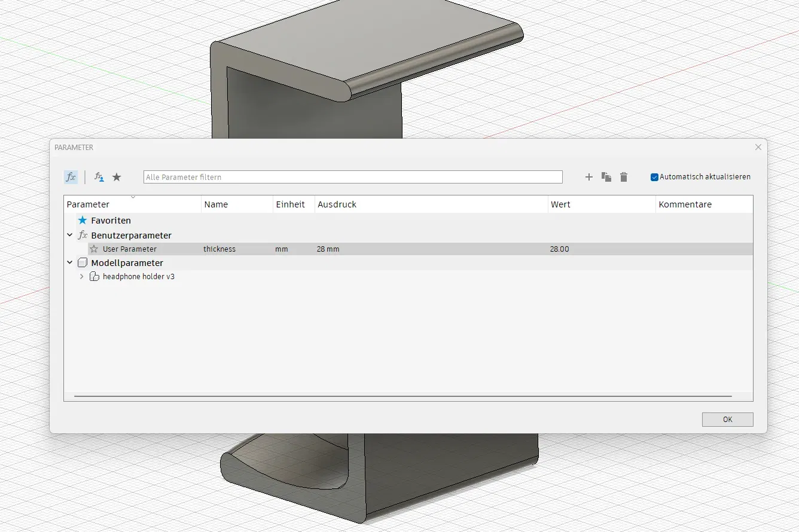Click the Modellparameter box icon

(x=83, y=262)
